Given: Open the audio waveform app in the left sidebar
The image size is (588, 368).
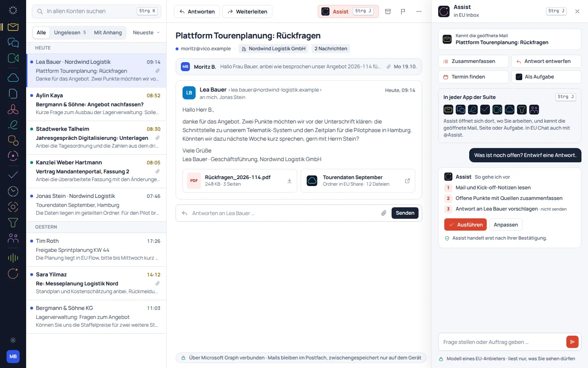Looking at the screenshot, I should pos(13,258).
